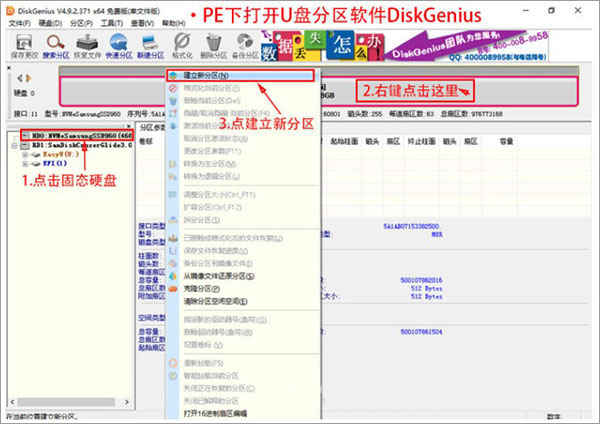Open the 查看(V) menu
This screenshot has width=600, height=424.
tap(142, 23)
